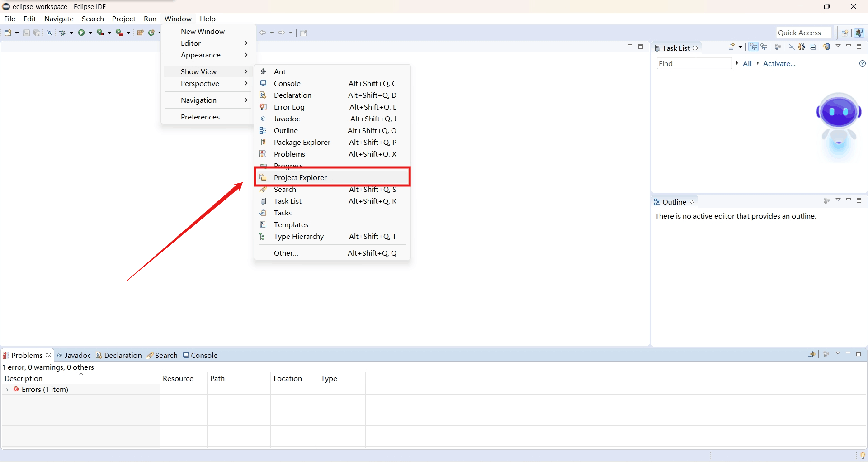This screenshot has height=462, width=868.
Task: Click the New Java Package icon
Action: 140,33
